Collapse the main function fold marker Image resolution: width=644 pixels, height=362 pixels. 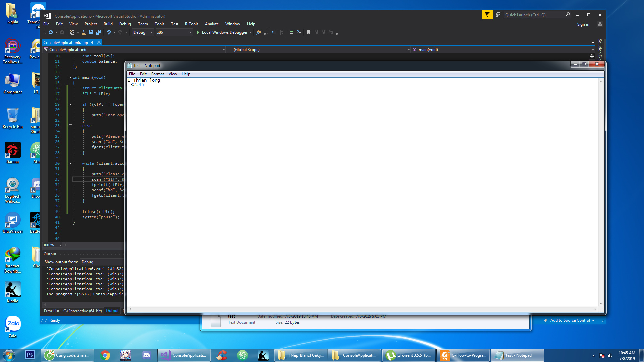[70, 77]
